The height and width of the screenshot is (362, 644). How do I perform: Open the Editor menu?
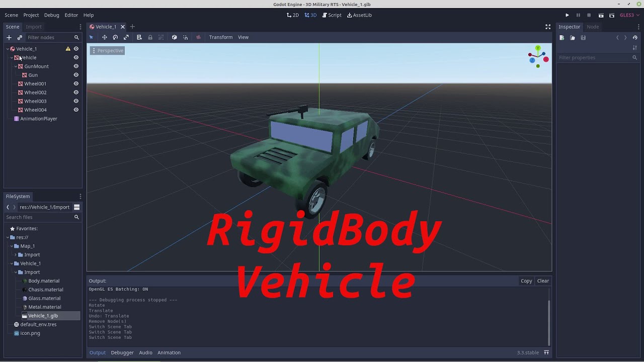(x=71, y=15)
